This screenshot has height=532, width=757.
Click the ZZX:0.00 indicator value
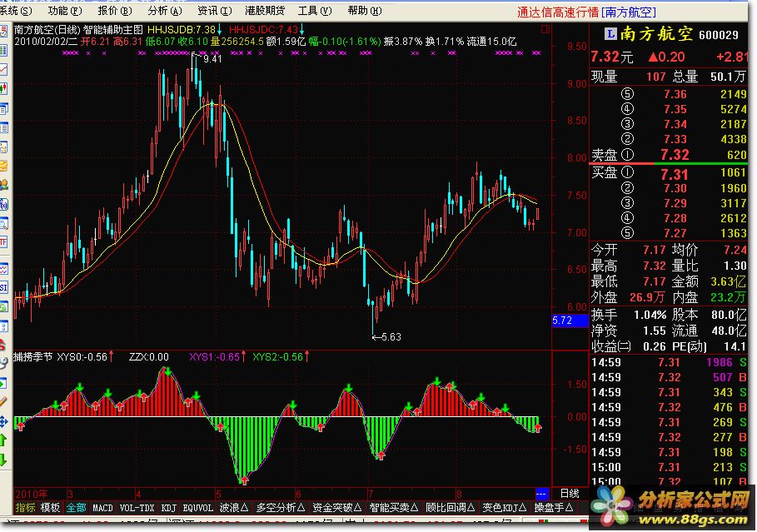click(x=149, y=357)
